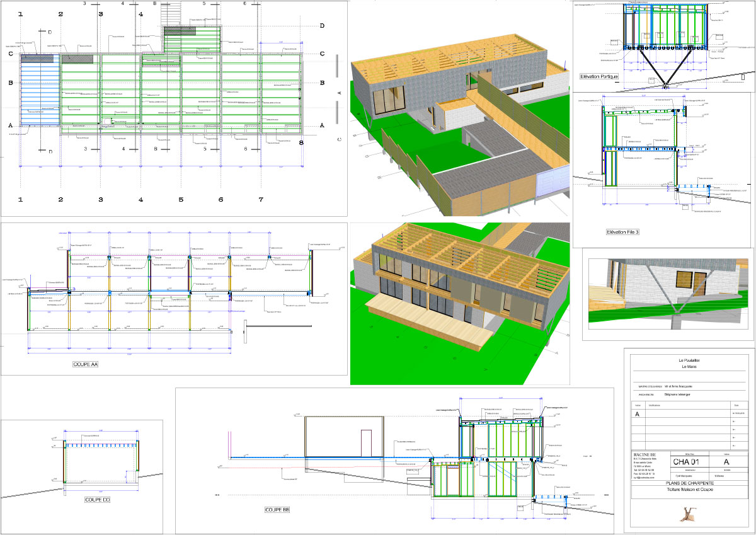The image size is (756, 535).
Task: Click 'Toiture Maison et Coupe' subtitle
Action: (689, 490)
